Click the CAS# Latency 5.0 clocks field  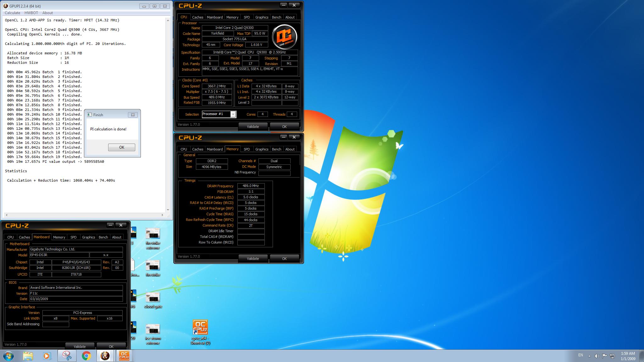tap(251, 197)
